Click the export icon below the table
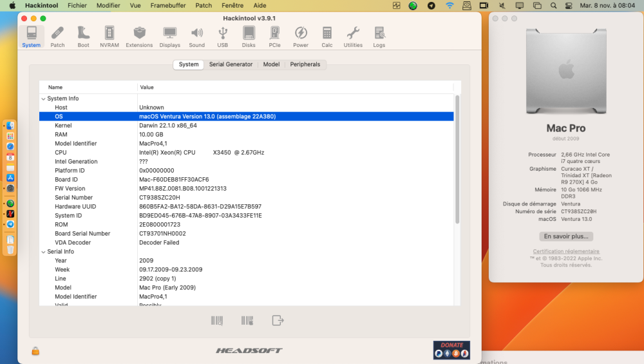This screenshot has height=364, width=644. (278, 320)
